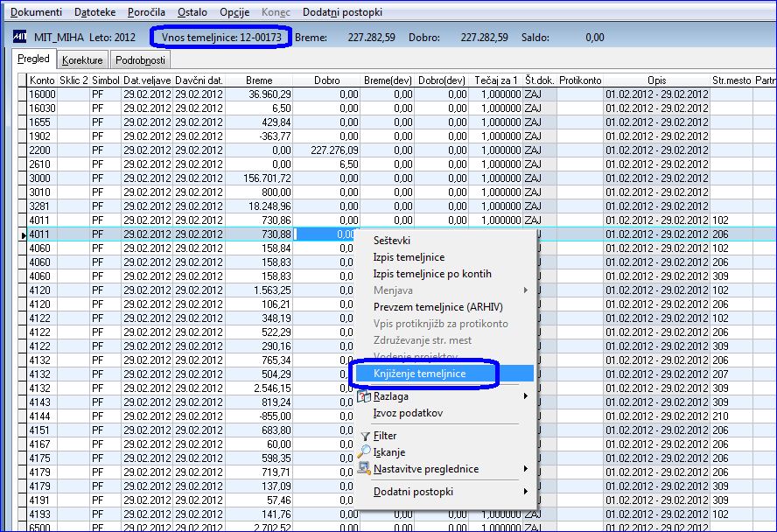The image size is (777, 532).
Task: Click the Nastavitve preglednice settings icon
Action: [364, 469]
